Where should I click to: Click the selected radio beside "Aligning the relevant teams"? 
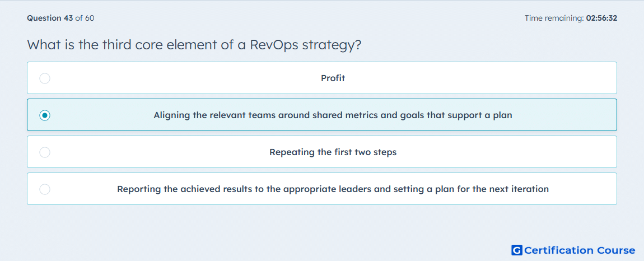45,115
